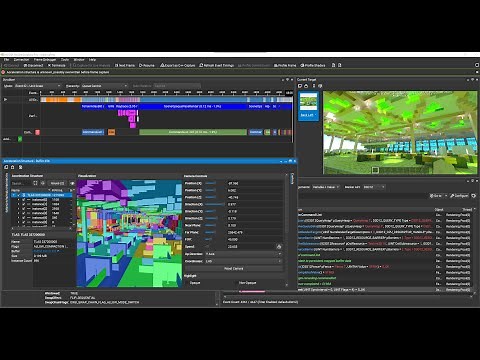Screen dimensions: 480x360
Task: Open the Connection menu
Action: pyautogui.click(x=21, y=60)
